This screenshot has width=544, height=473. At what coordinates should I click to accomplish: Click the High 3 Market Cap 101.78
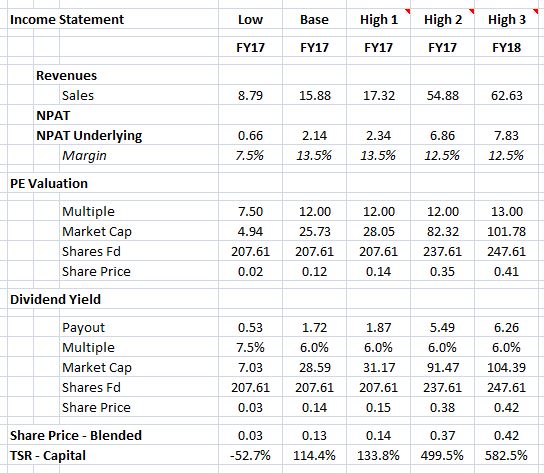[x=507, y=231]
